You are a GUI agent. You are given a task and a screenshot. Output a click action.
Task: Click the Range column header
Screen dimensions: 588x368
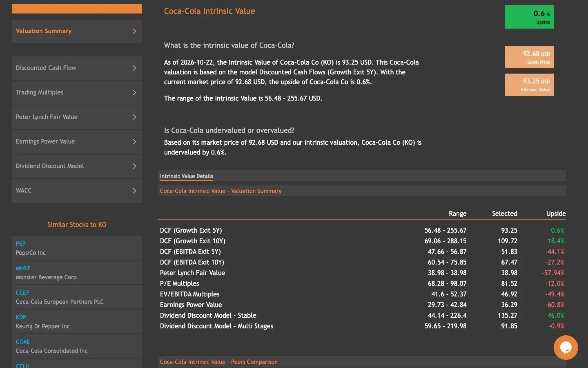(457, 213)
